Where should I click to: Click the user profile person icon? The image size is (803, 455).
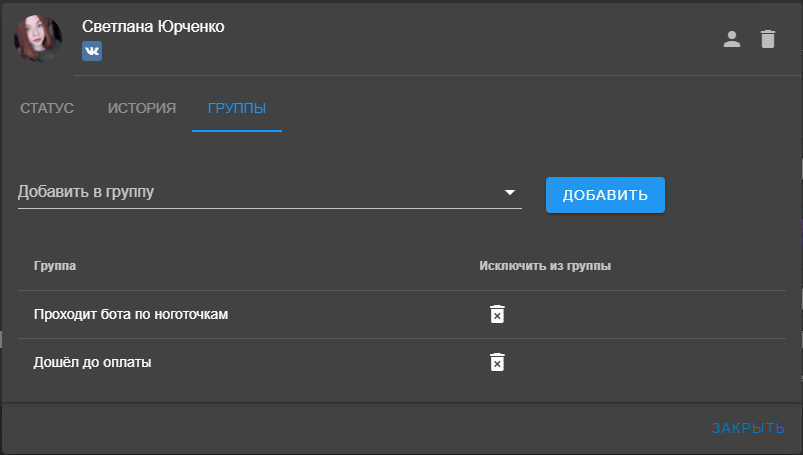point(731,39)
